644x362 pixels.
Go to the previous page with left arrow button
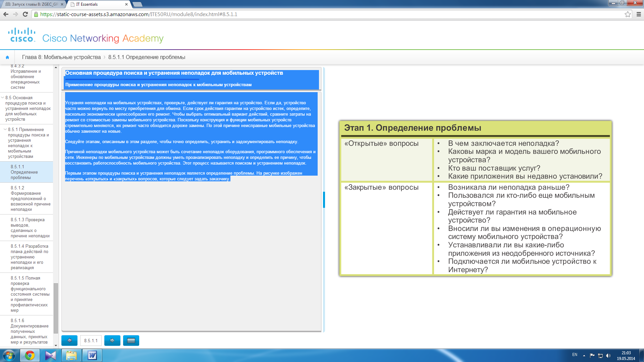(69, 341)
